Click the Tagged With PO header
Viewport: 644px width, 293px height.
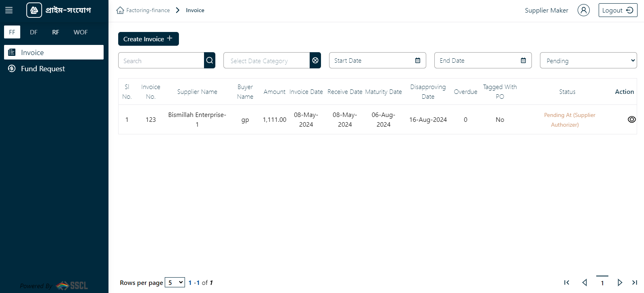(x=500, y=91)
